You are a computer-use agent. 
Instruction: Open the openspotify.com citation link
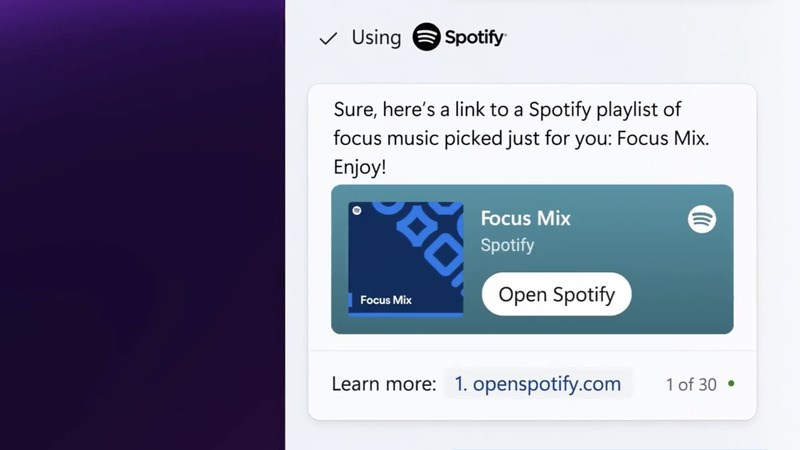538,383
